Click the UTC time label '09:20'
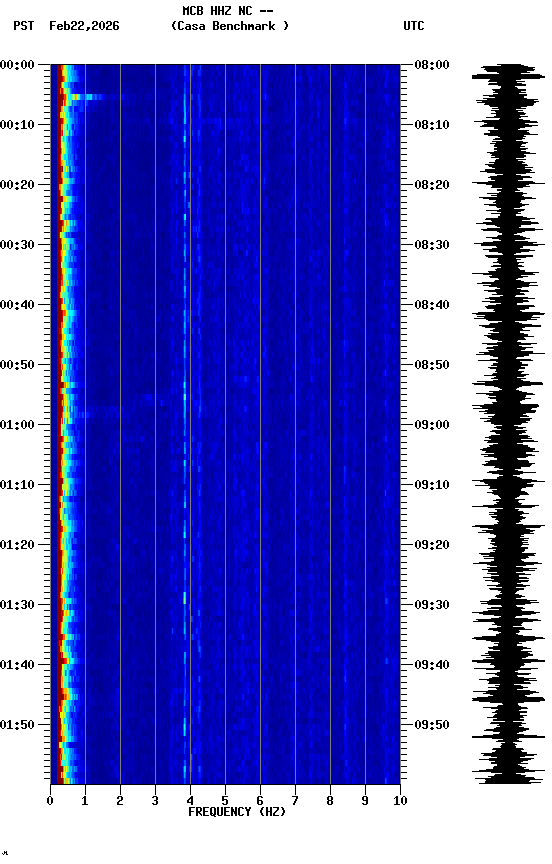This screenshot has width=552, height=864. (x=432, y=546)
